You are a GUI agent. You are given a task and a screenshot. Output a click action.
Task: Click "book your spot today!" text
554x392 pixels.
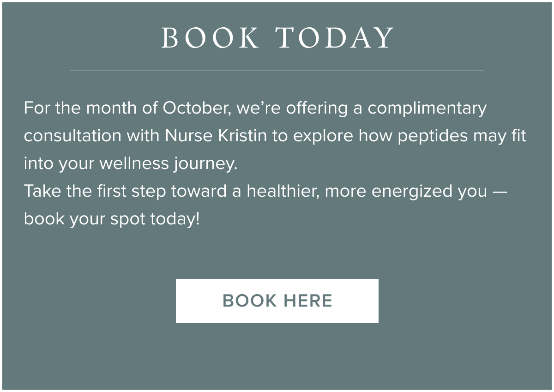tap(112, 219)
